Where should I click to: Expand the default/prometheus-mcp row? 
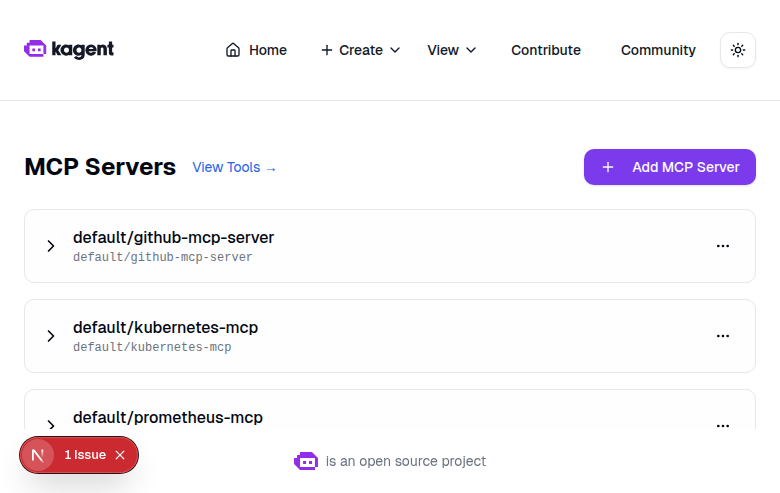51,424
